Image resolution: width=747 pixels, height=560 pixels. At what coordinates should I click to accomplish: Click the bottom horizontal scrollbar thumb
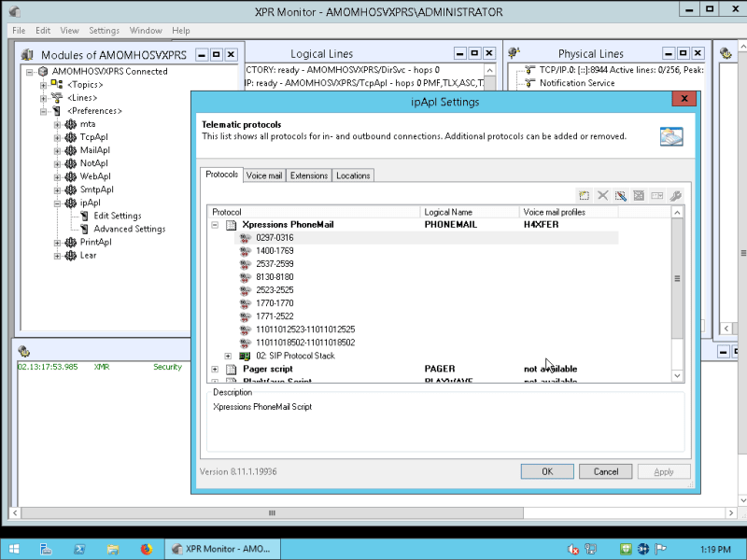tap(272, 512)
